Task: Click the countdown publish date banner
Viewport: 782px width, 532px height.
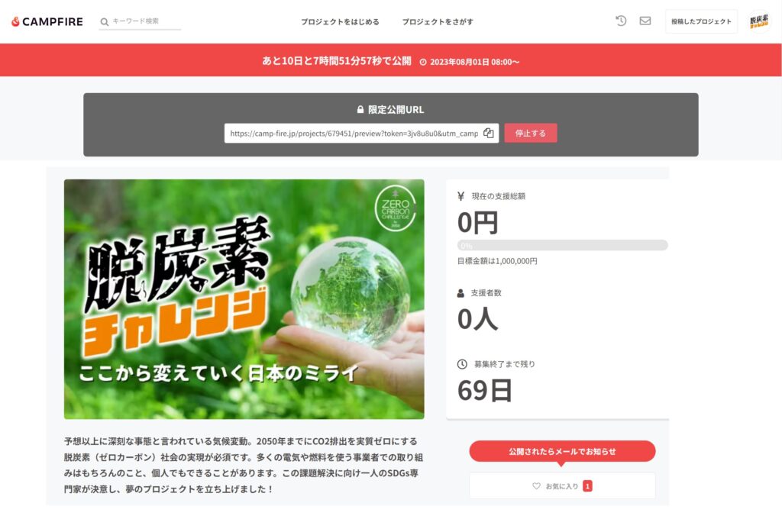Action: pyautogui.click(x=390, y=60)
